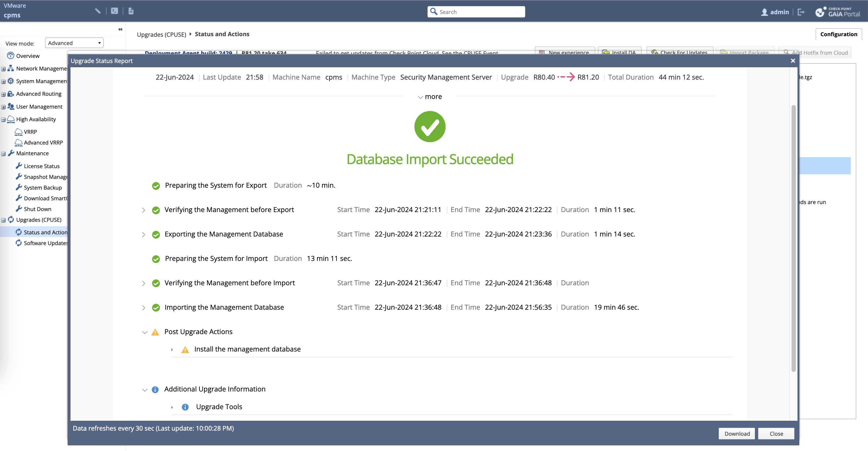Image resolution: width=868 pixels, height=451 pixels.
Task: Expand Importing the Management Database details
Action: (144, 308)
